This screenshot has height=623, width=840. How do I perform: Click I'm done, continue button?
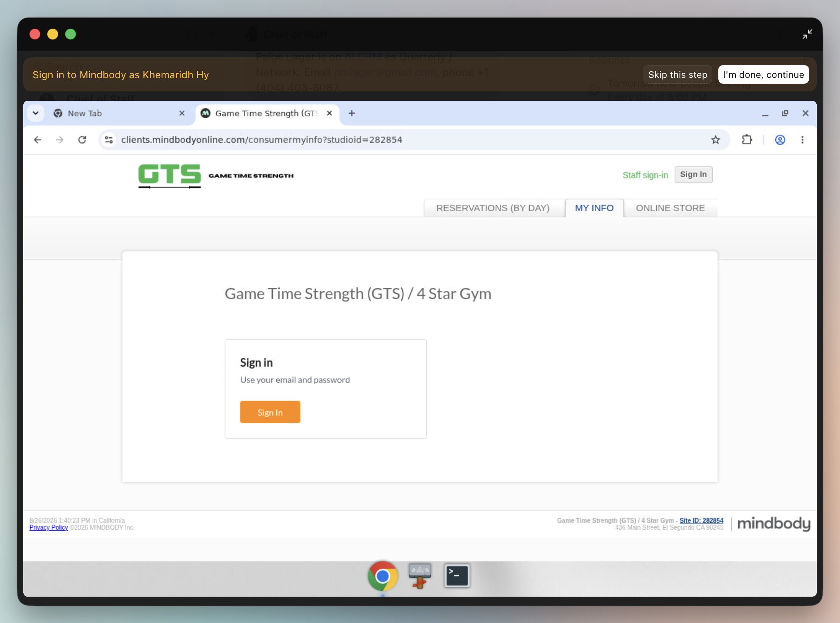763,74
